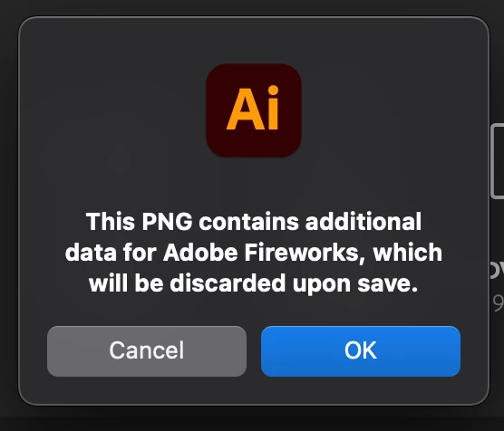This screenshot has height=431, width=504.
Task: Confirm the dialog with the OK button
Action: pyautogui.click(x=361, y=351)
